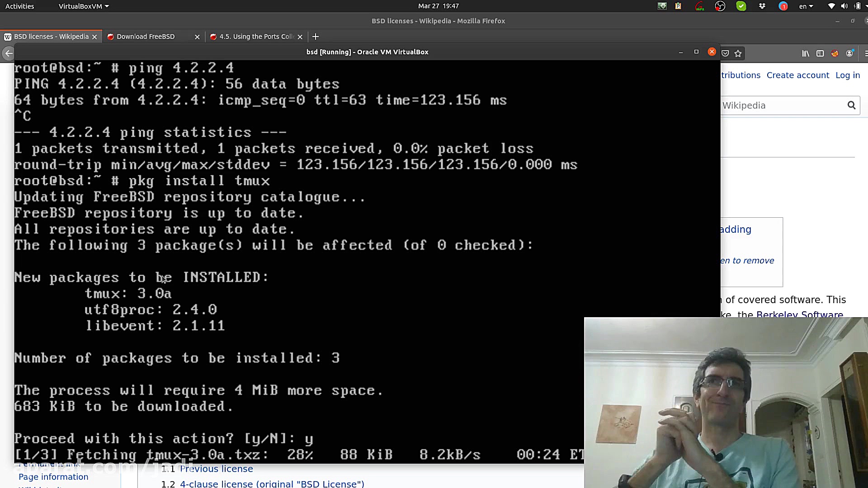Screen dimensions: 868x488
Task: Switch to the Using the Ports Collection tab
Action: point(253,37)
